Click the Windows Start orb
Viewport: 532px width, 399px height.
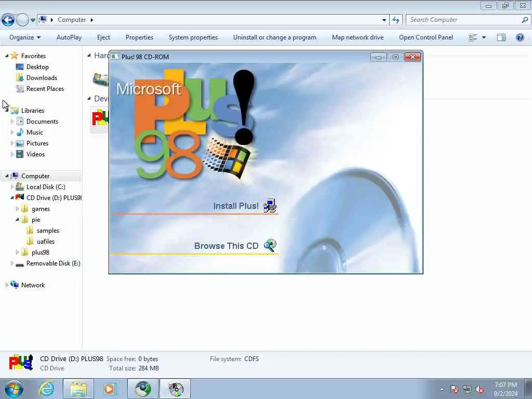14,389
